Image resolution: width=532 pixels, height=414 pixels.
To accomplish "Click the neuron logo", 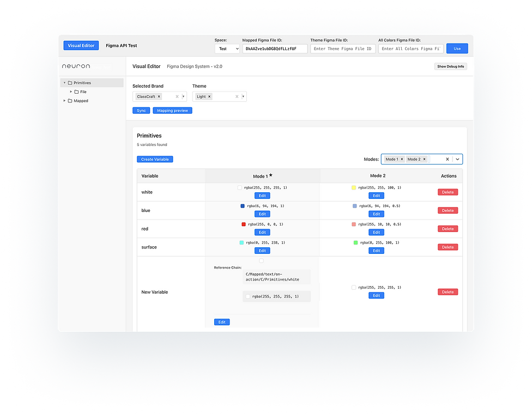I will coord(76,66).
